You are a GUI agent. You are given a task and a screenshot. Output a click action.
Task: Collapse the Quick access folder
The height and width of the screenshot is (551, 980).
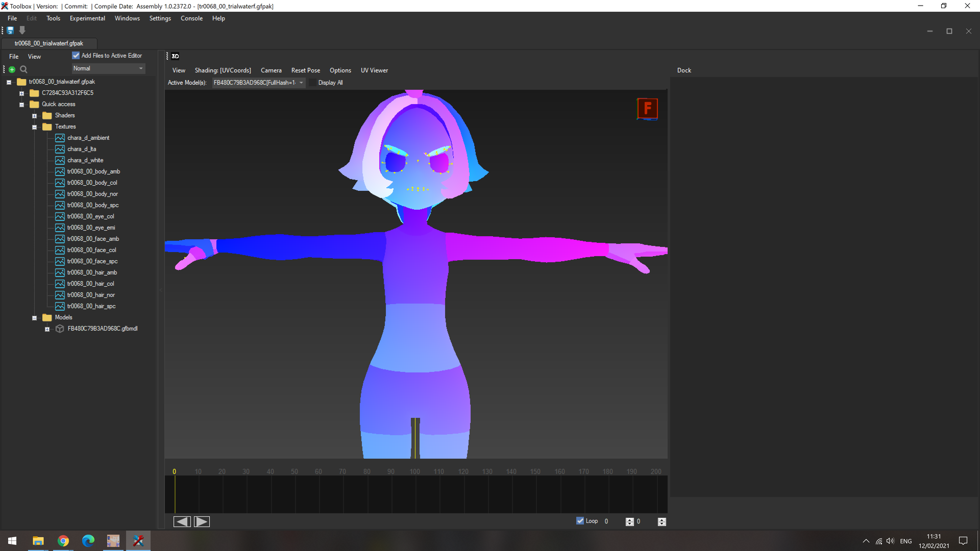tap(21, 105)
